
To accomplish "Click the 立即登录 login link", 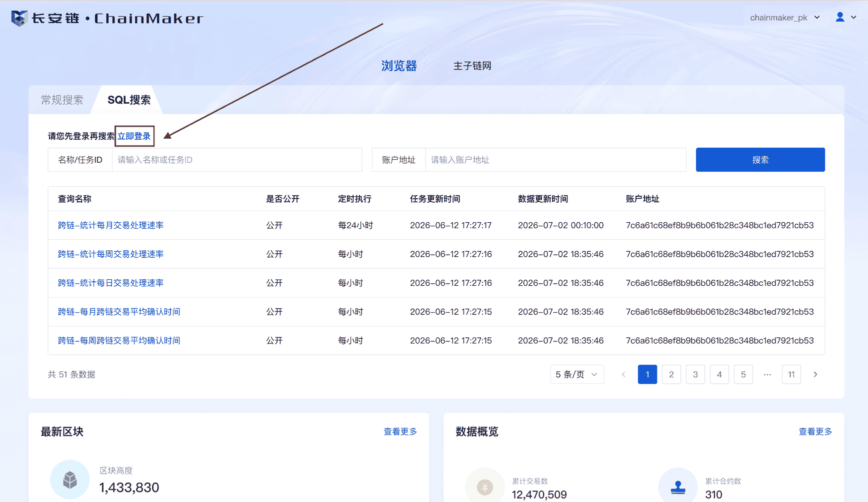I will pos(134,136).
